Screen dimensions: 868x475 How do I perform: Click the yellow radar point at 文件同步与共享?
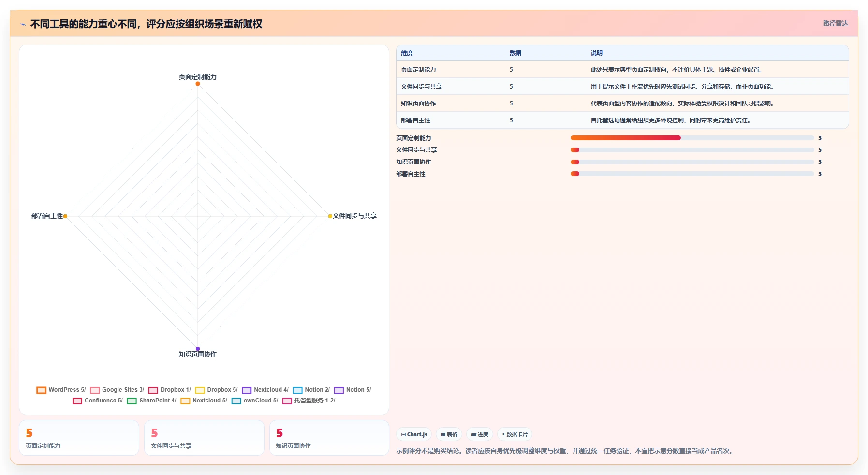(x=330, y=216)
